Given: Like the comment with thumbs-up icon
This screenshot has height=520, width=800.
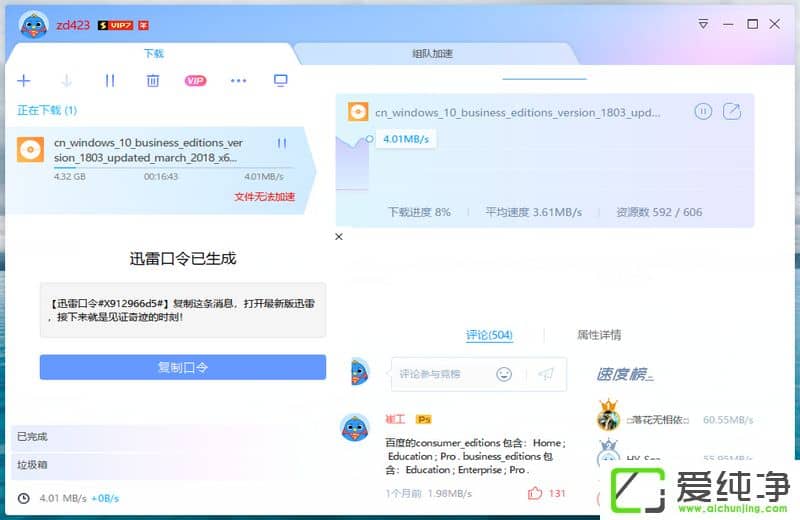Looking at the screenshot, I should pos(535,493).
